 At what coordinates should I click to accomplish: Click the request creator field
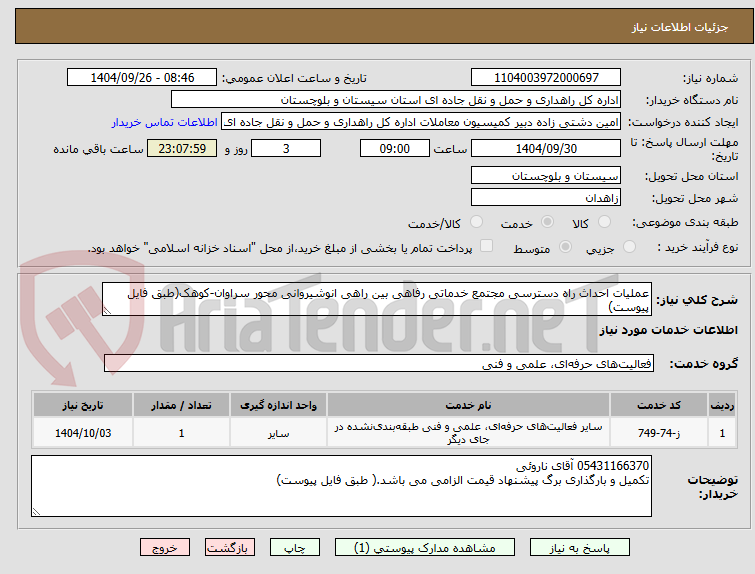(x=421, y=122)
